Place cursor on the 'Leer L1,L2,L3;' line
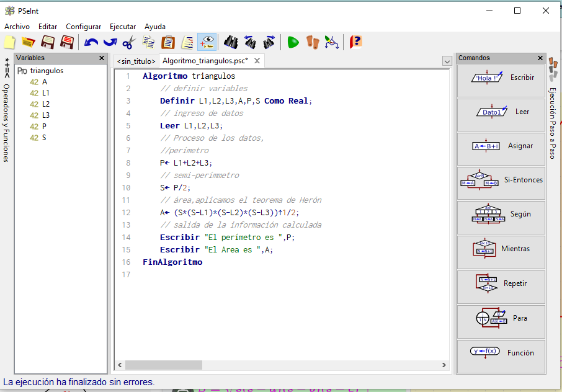562x392 pixels. point(191,126)
